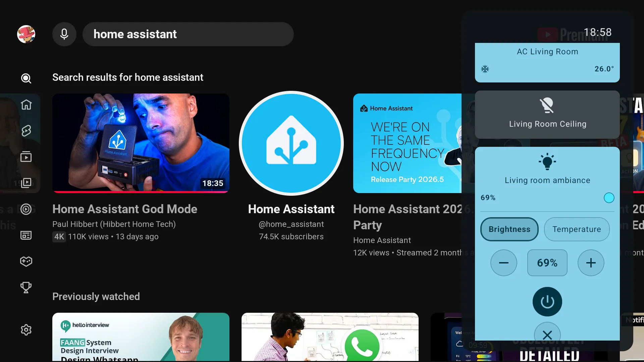Increase brightness with the plus button
644x362 pixels.
(591, 263)
